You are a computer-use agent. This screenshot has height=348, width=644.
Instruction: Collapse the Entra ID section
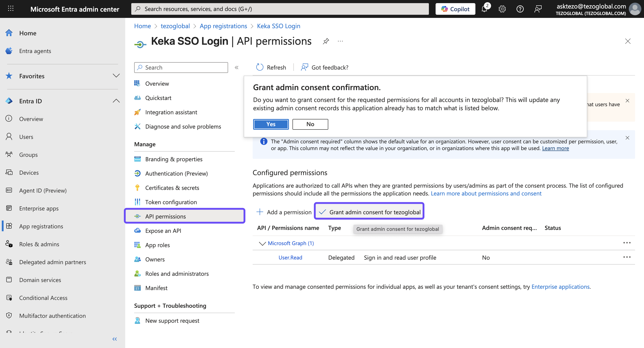(x=116, y=101)
